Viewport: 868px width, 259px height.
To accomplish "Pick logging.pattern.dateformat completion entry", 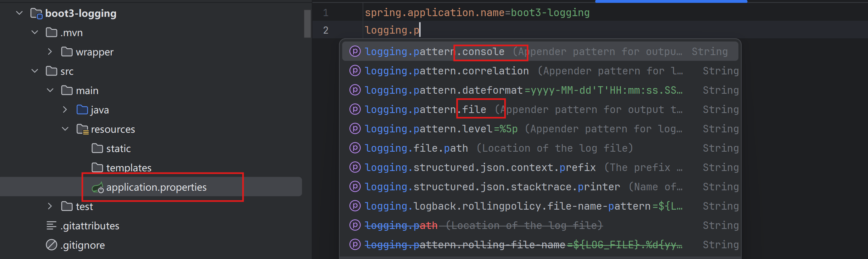I will (540, 90).
